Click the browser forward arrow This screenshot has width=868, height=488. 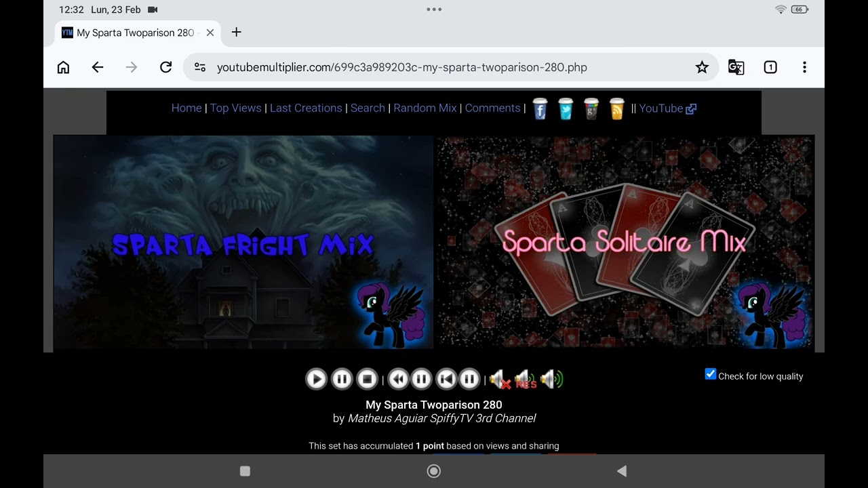(x=132, y=67)
